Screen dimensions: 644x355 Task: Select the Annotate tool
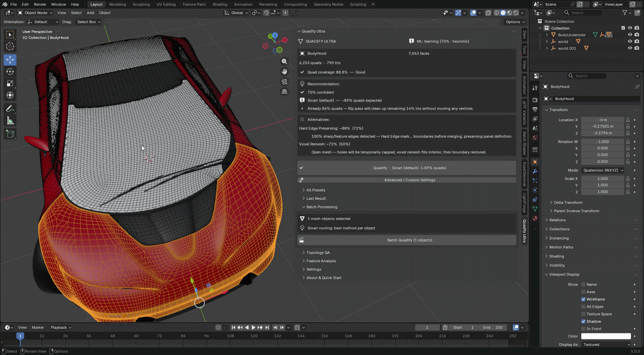10,109
